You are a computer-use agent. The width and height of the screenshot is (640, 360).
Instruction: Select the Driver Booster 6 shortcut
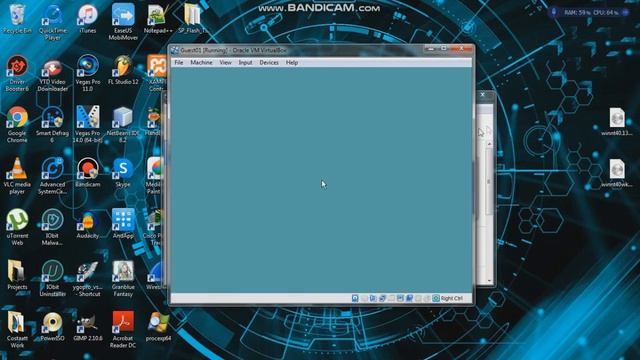[x=17, y=73]
